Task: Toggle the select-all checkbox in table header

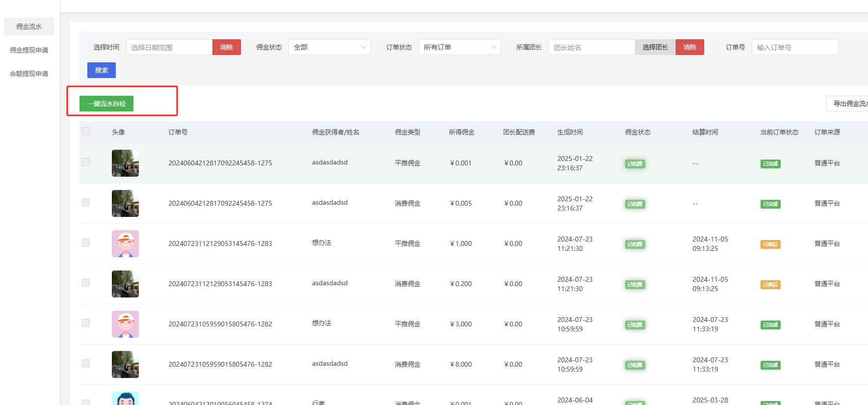Action: [x=86, y=131]
